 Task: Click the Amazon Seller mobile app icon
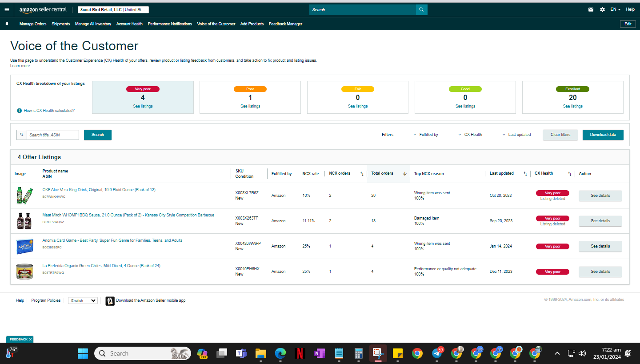click(x=110, y=301)
